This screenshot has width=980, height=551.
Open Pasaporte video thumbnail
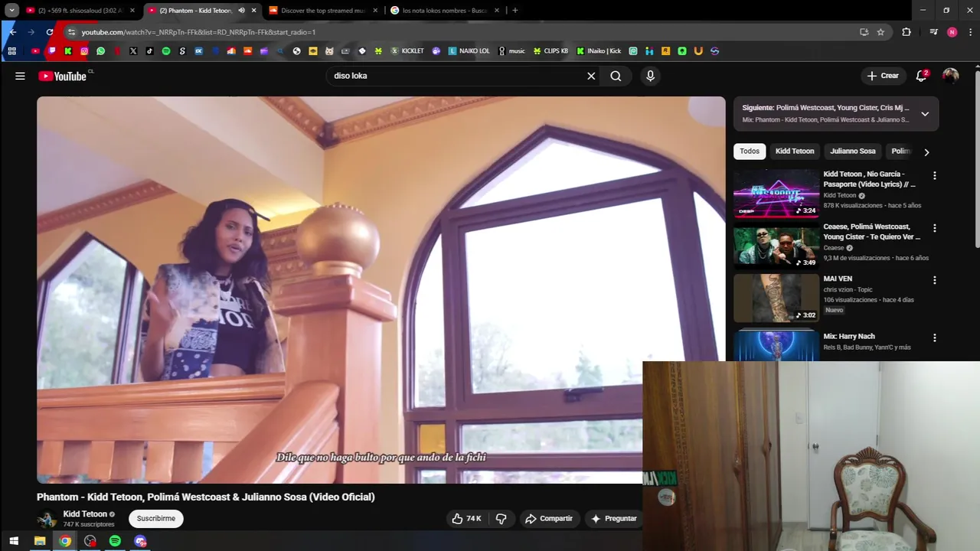pos(776,194)
